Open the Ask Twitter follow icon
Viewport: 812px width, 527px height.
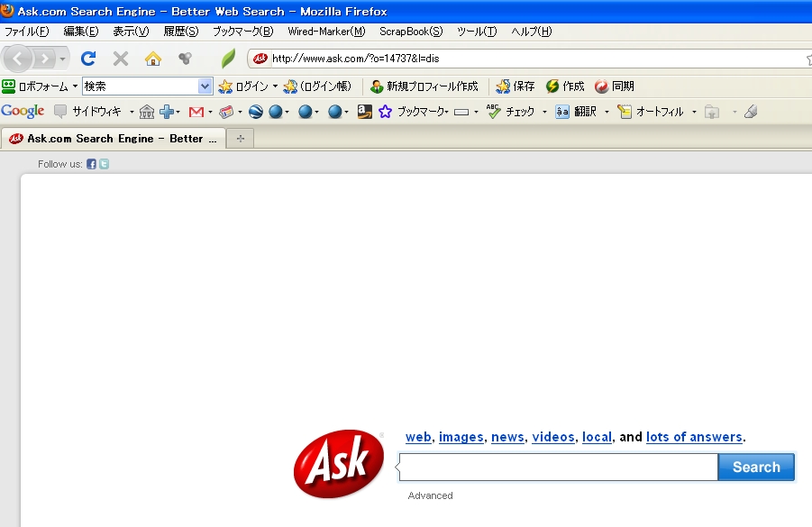pos(104,164)
